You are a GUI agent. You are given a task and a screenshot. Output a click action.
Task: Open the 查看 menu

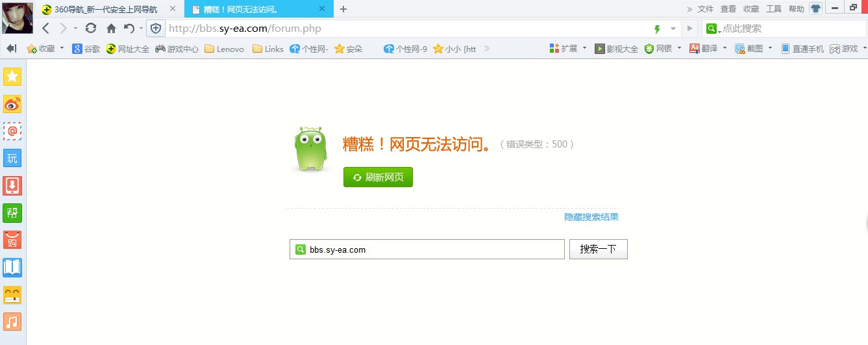tap(728, 9)
